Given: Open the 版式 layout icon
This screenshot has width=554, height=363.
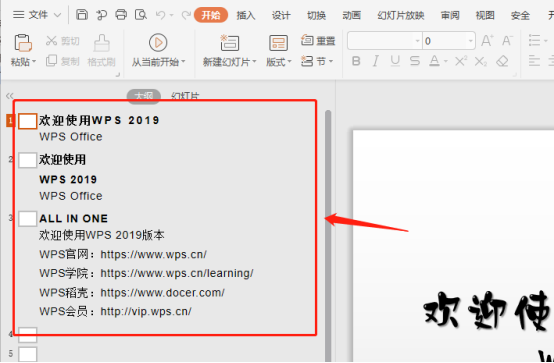Looking at the screenshot, I should (x=278, y=43).
